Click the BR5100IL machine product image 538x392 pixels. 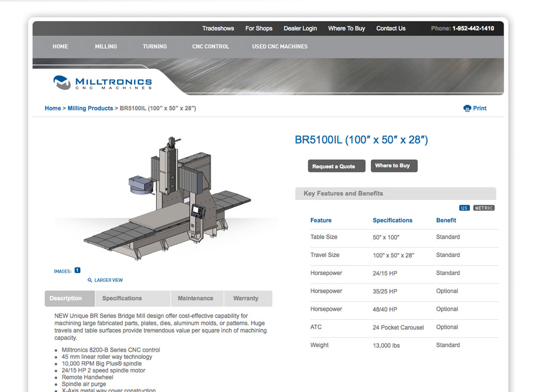pyautogui.click(x=167, y=199)
